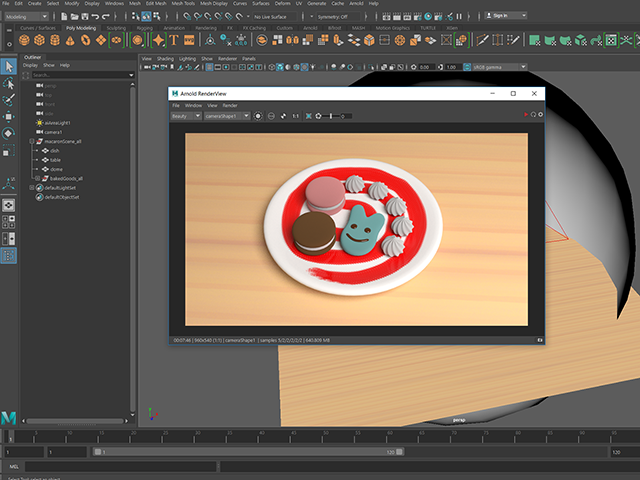This screenshot has height=480, width=640.
Task: Activate the arrow Select tool
Action: [9, 67]
